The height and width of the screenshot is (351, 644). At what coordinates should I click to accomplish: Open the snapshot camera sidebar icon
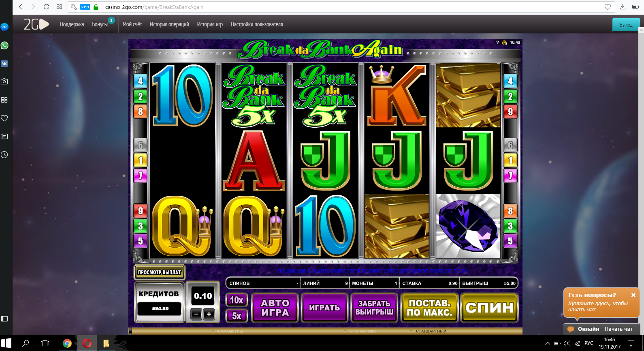pos(4,81)
